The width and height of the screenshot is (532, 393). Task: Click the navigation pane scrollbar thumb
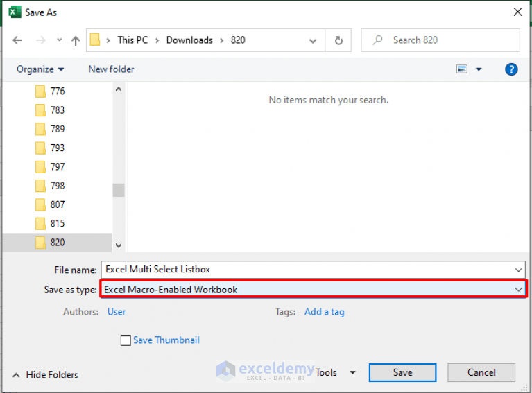pos(119,190)
